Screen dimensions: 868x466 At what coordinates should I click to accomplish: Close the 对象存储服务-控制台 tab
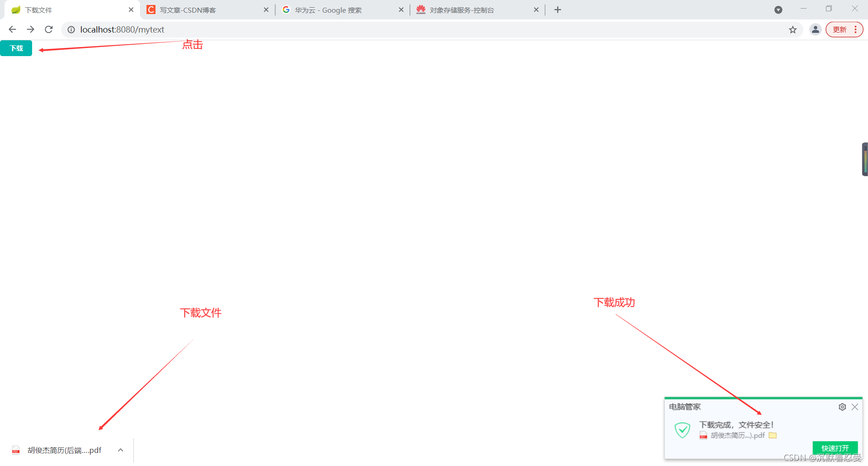536,10
